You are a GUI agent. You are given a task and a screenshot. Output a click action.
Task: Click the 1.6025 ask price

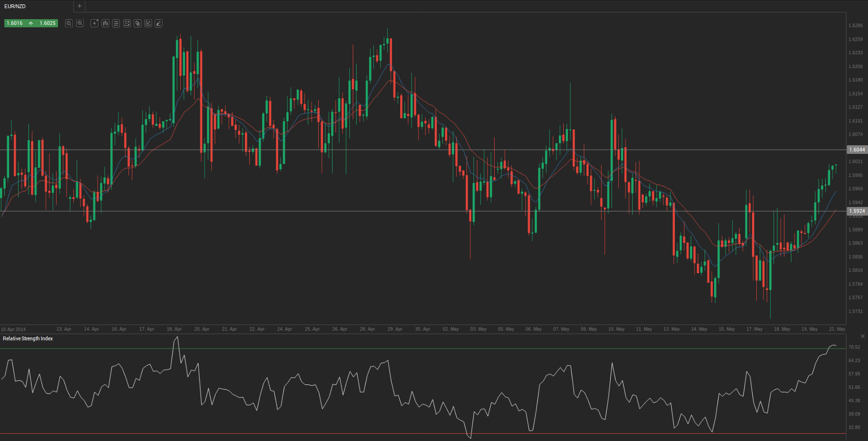click(47, 23)
